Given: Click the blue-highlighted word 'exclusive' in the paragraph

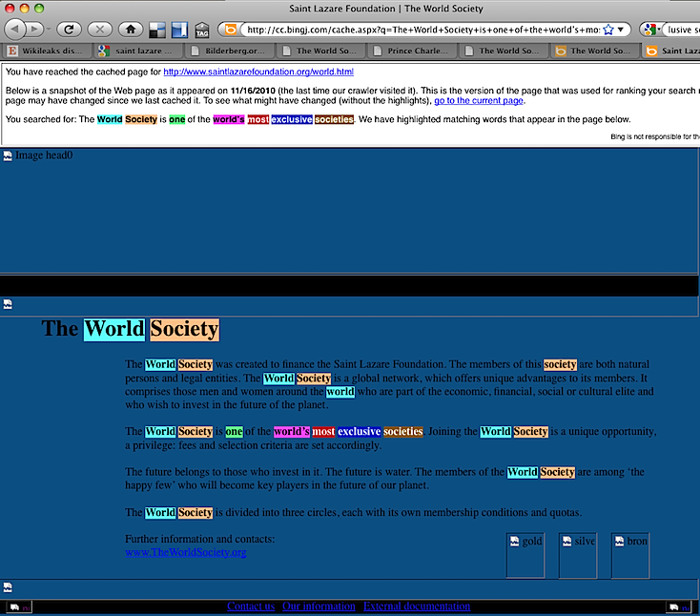Looking at the screenshot, I should 359,432.
